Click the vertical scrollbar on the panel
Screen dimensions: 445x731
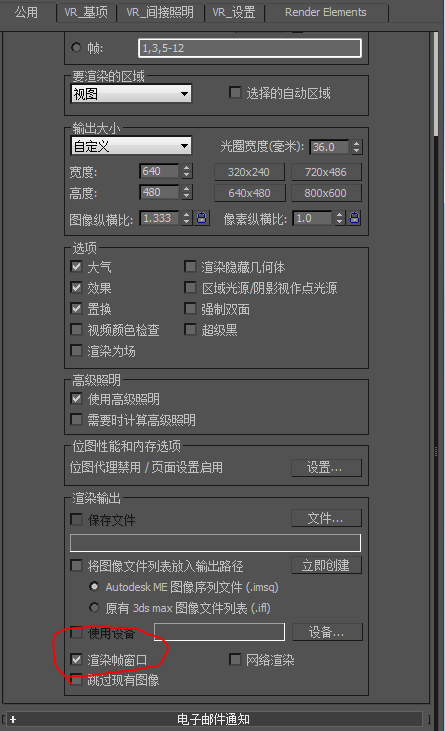(x=436, y=84)
